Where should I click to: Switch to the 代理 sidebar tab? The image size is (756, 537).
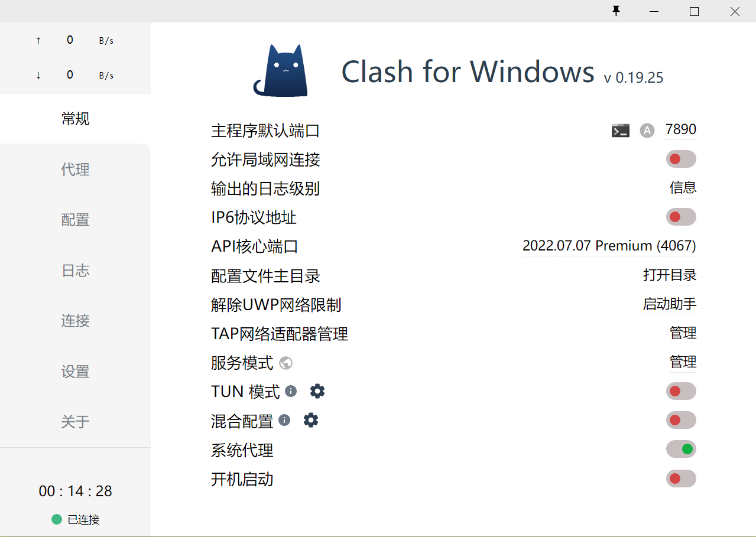[76, 170]
